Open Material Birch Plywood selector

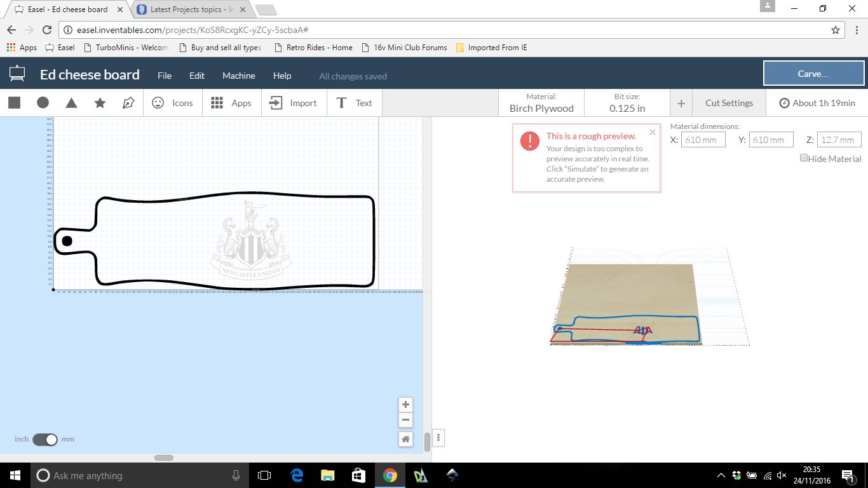pos(541,103)
